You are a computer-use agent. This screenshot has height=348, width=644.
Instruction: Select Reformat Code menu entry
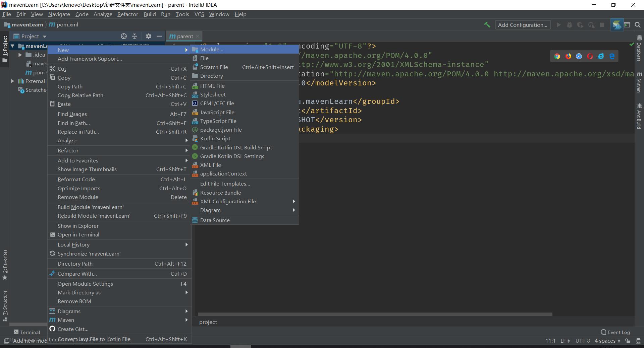point(119,179)
